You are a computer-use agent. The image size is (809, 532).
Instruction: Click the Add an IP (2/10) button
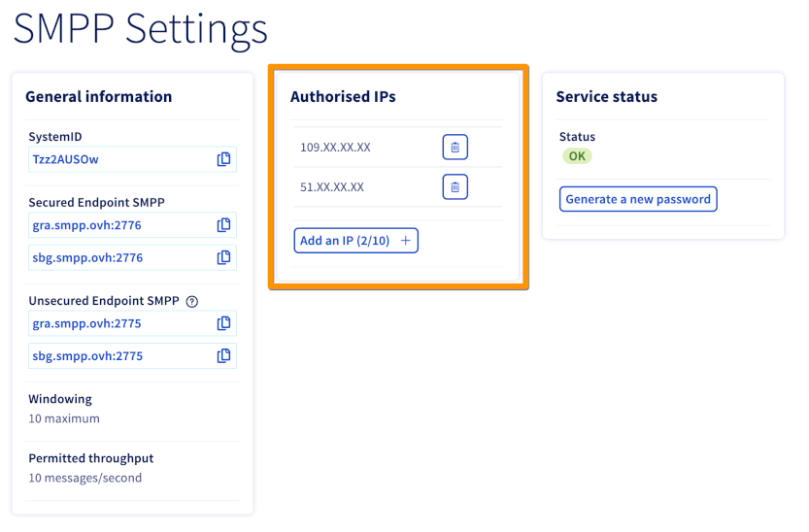click(x=355, y=241)
